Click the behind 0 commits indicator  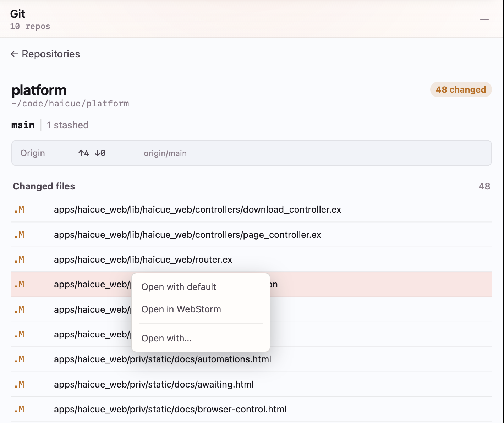pyautogui.click(x=100, y=153)
